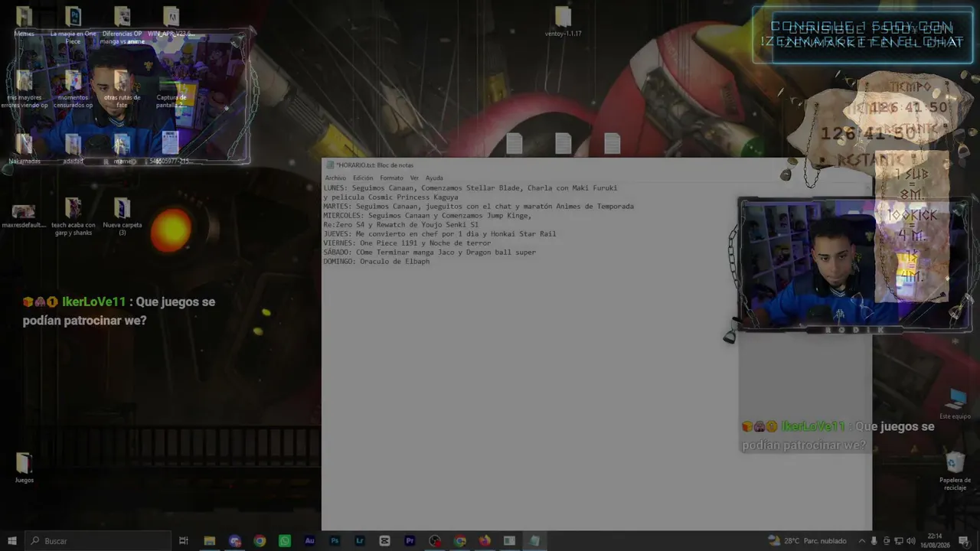This screenshot has width=980, height=551.
Task: Switch to the Notepad taskbar button
Action: (x=534, y=541)
